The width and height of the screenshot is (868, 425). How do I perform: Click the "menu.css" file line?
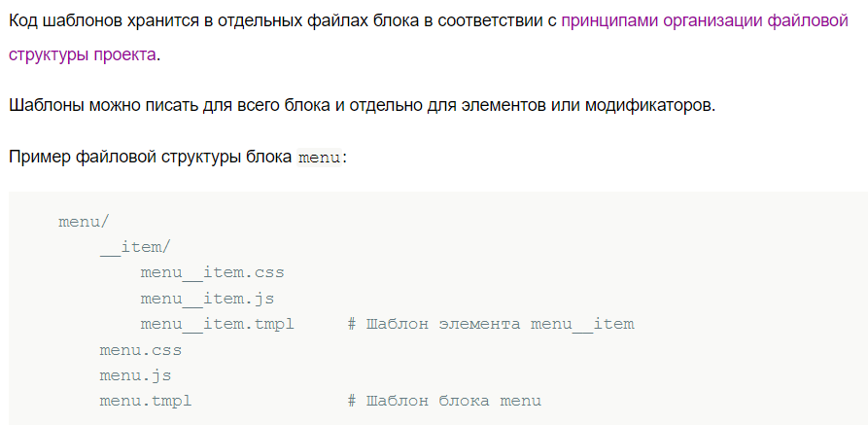(141, 350)
